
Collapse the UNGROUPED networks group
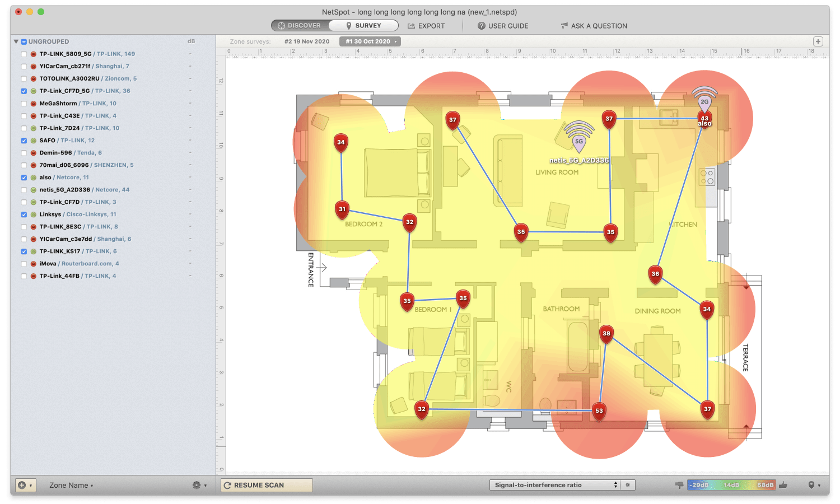16,41
